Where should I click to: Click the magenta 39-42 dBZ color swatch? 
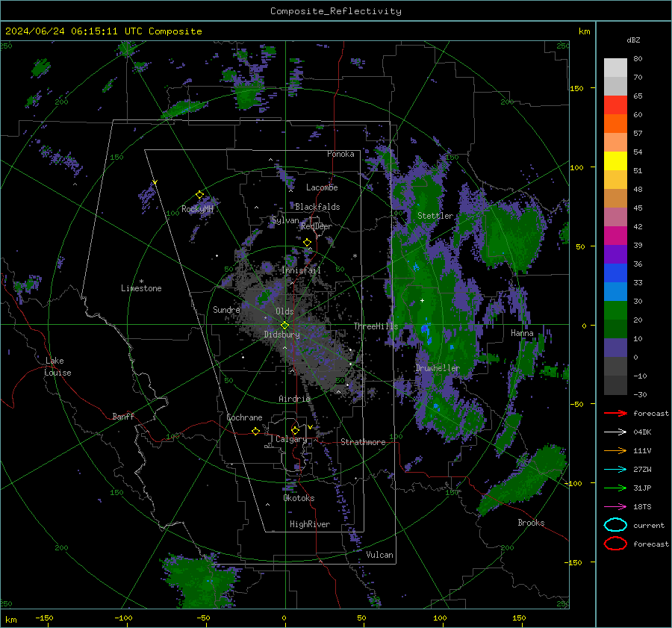point(615,236)
